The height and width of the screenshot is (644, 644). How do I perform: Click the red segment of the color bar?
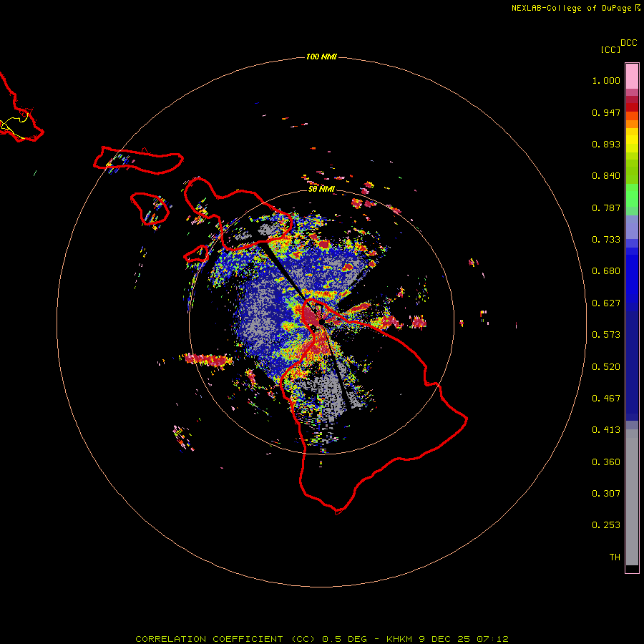(632, 107)
